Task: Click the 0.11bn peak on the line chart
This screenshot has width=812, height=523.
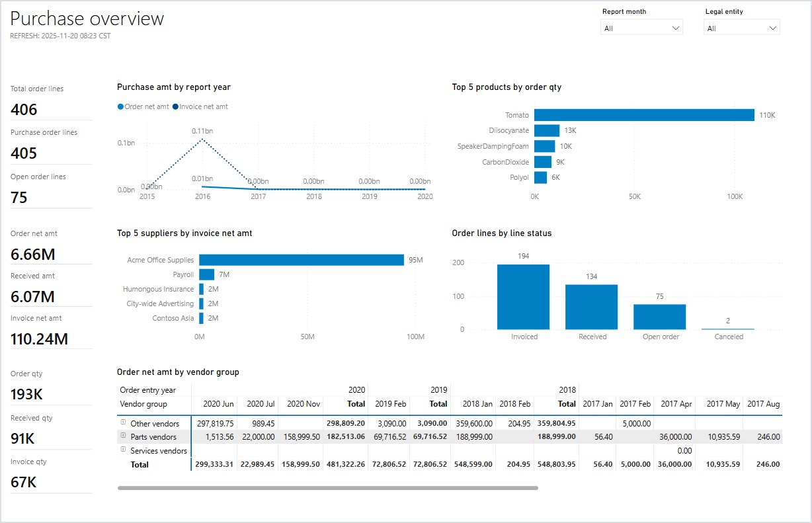Action: [x=202, y=139]
